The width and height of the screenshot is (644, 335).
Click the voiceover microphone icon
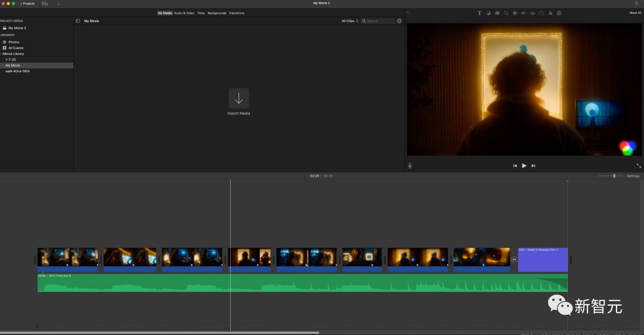[410, 165]
